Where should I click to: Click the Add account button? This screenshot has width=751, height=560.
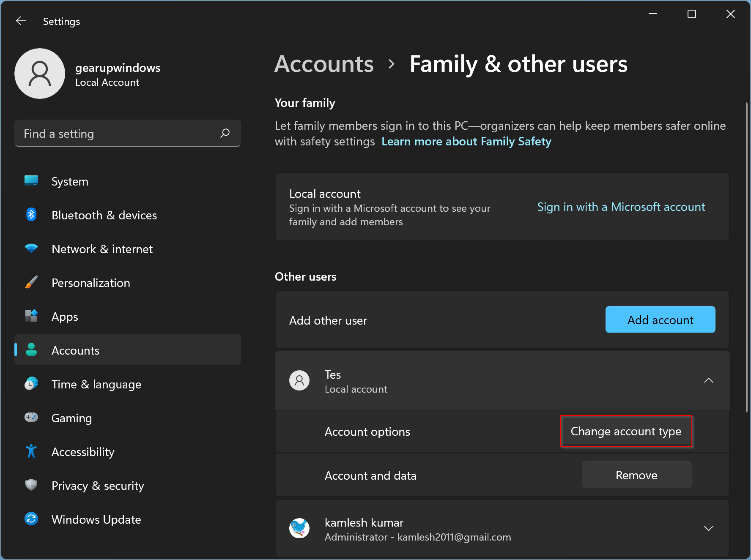[660, 320]
